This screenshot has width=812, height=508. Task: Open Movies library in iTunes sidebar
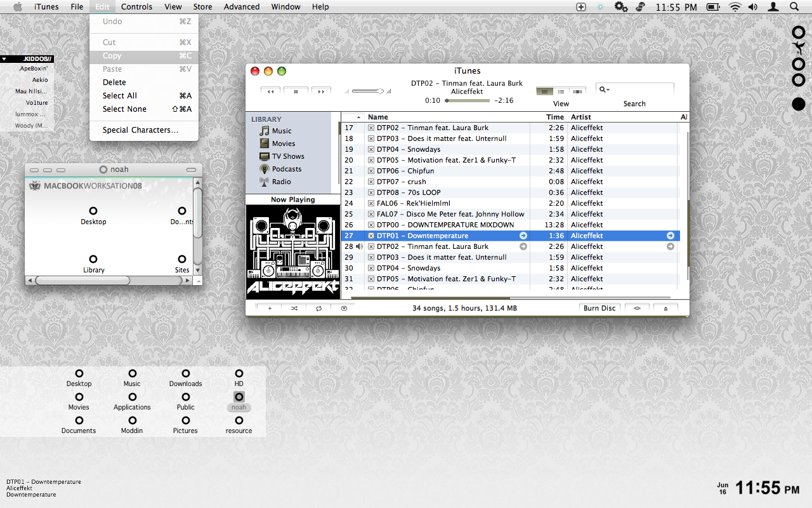click(x=277, y=144)
